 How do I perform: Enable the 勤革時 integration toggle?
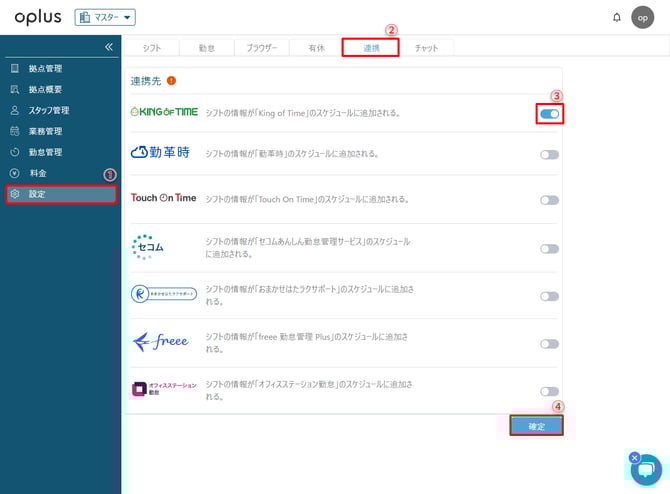(549, 155)
